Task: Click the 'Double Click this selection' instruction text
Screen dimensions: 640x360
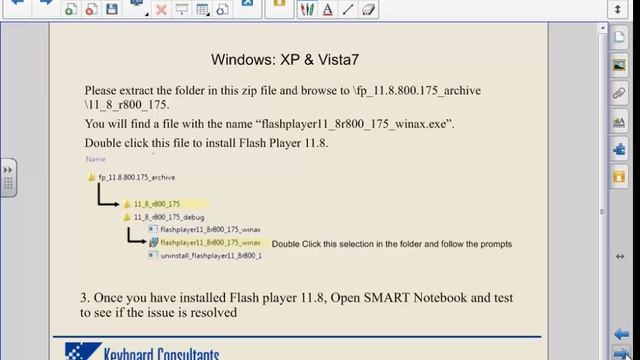Action: [392, 244]
